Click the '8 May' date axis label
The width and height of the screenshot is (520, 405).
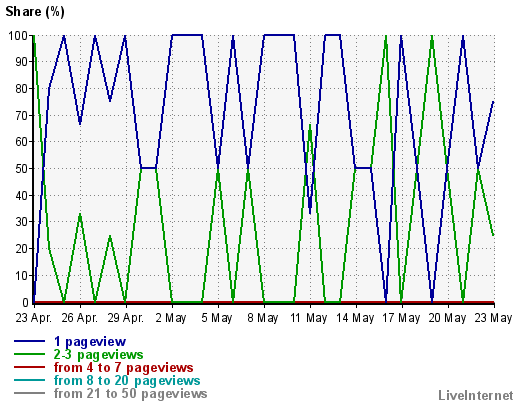point(263,318)
